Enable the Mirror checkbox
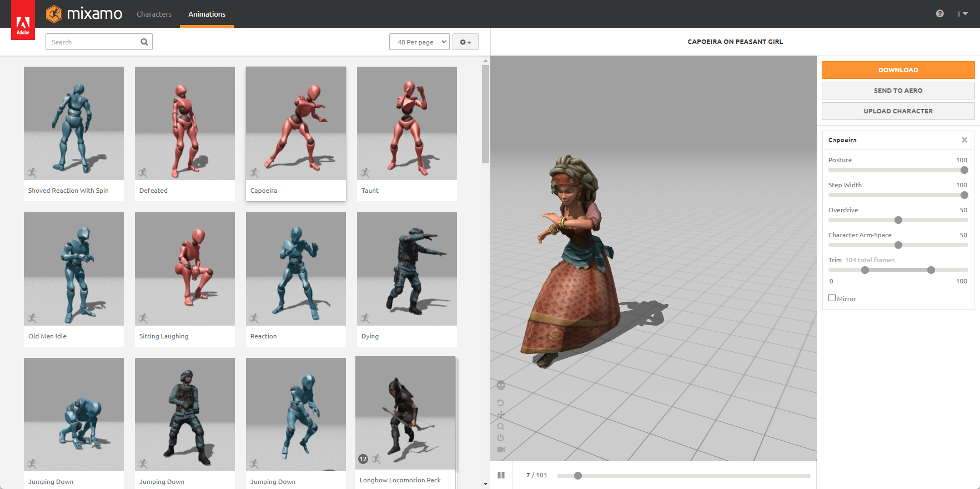Image resolution: width=980 pixels, height=489 pixels. point(832,298)
